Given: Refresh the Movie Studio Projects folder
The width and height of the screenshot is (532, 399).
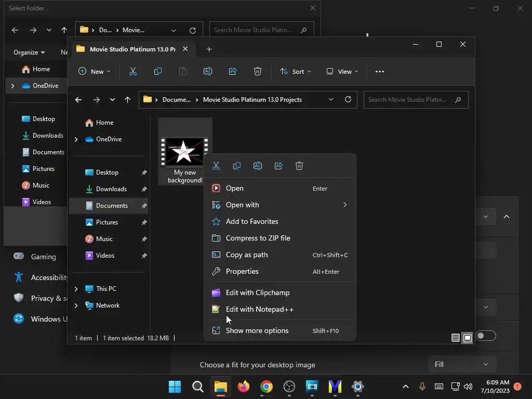Looking at the screenshot, I should tap(348, 99).
